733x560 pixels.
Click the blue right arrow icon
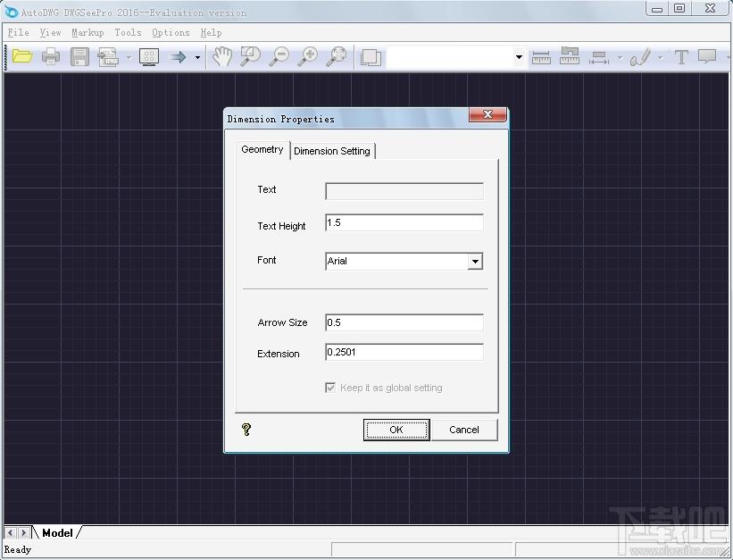[178, 57]
